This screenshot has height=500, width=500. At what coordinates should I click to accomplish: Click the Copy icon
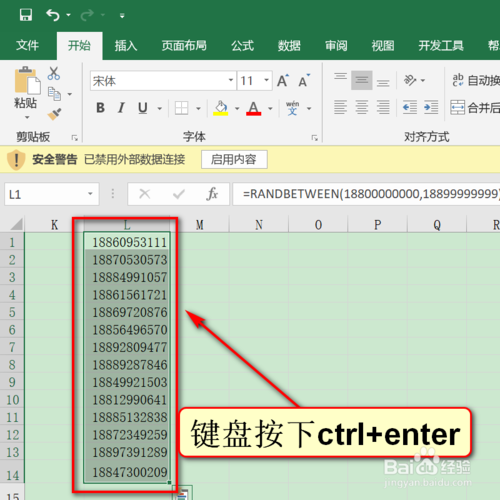click(54, 94)
